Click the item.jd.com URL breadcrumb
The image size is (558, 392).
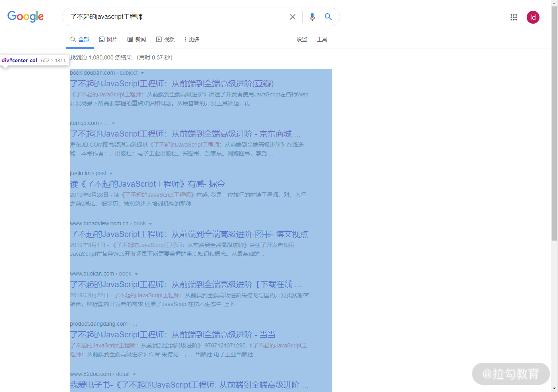point(89,123)
